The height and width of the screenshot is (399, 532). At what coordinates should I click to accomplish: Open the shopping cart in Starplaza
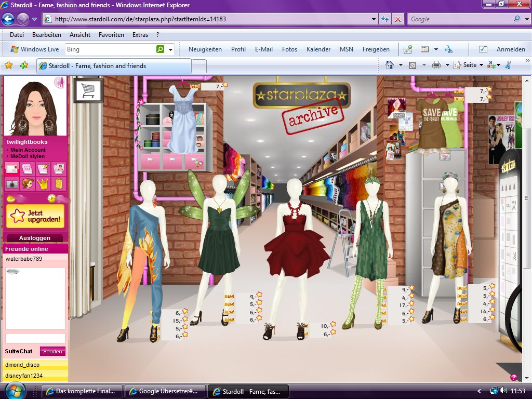coord(88,90)
